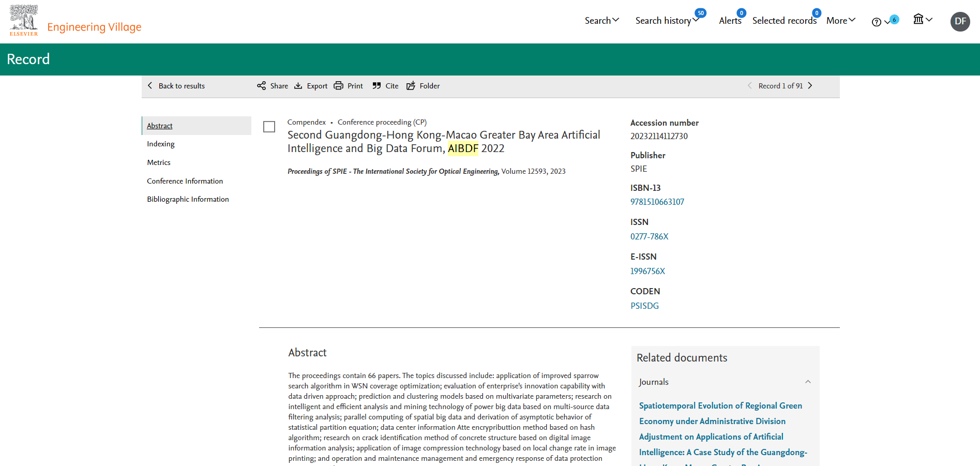Open ISBN-13 link 9781510663107

[x=657, y=202]
